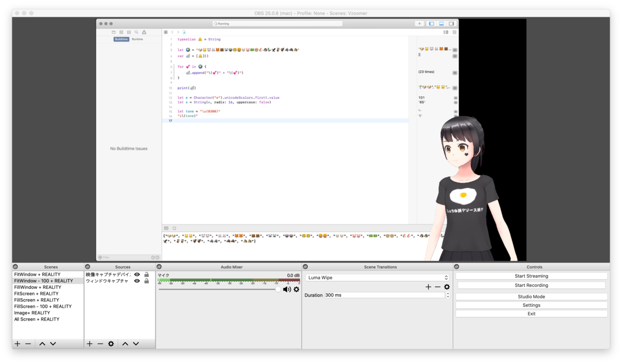Toggle Xcode left navigator panel button

click(431, 24)
